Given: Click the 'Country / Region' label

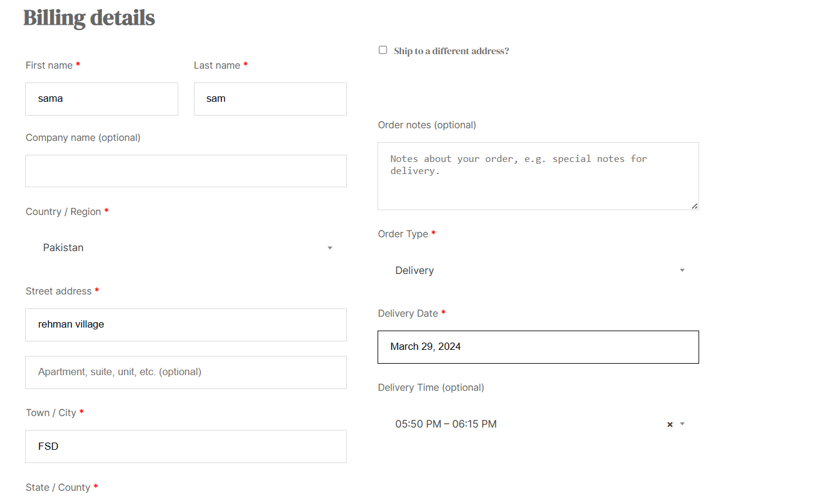Looking at the screenshot, I should coord(63,211).
